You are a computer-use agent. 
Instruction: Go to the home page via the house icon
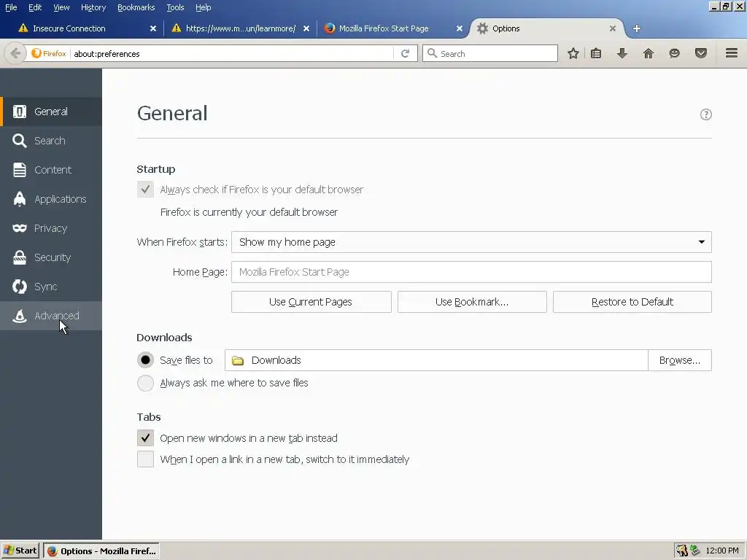pos(649,53)
